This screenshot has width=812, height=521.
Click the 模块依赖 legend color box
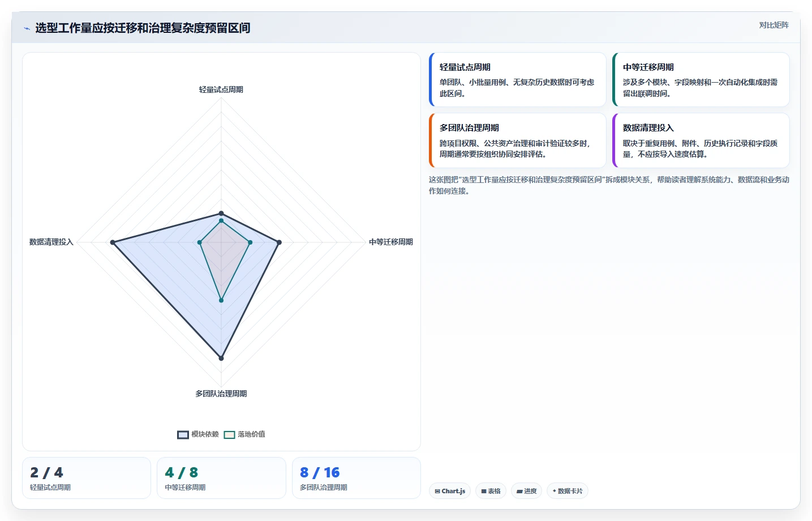(183, 435)
